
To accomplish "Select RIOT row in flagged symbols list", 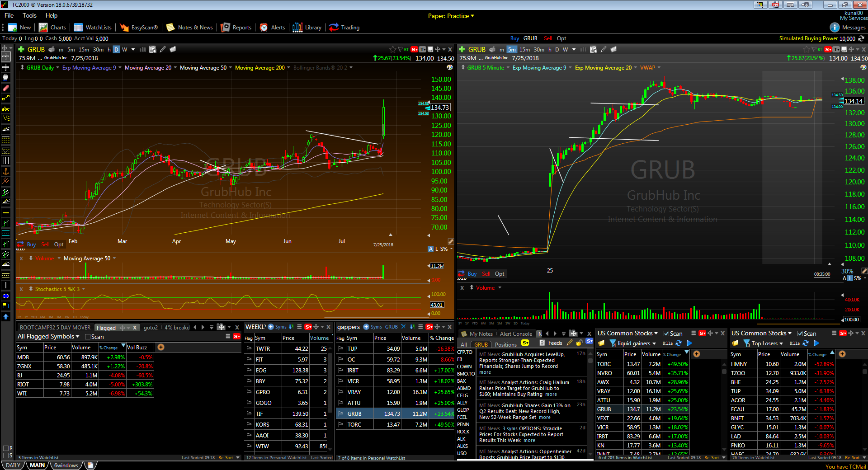I will click(85, 385).
